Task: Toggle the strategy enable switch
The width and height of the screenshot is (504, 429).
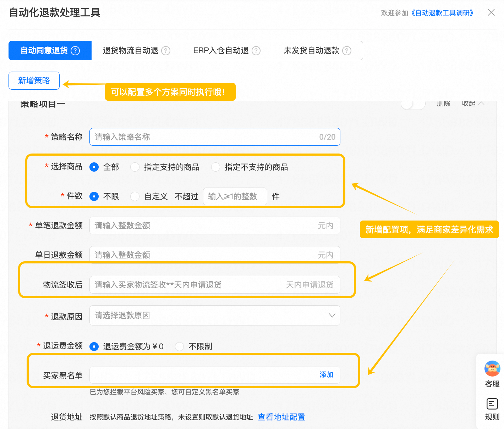Action: [413, 104]
